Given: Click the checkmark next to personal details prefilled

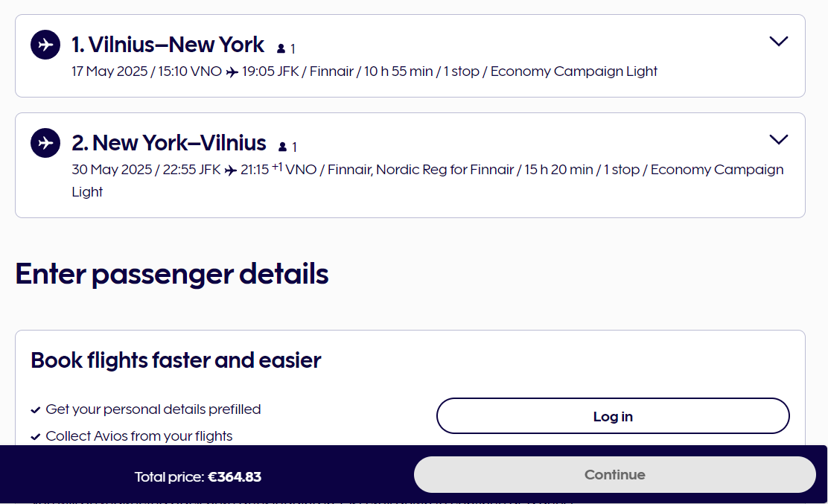Looking at the screenshot, I should point(36,410).
